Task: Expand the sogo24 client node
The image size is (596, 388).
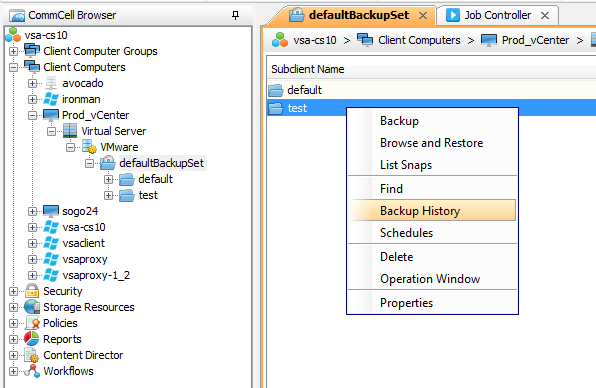Action: 33,211
